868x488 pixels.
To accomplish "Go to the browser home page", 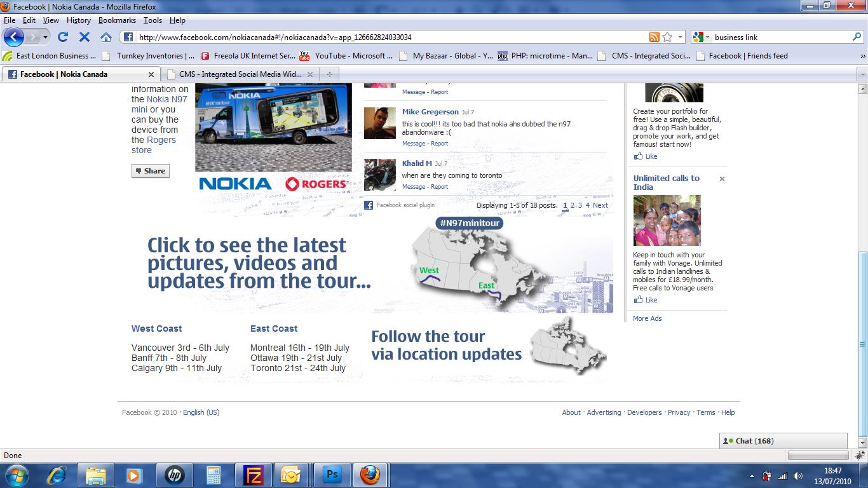I will click(x=106, y=37).
